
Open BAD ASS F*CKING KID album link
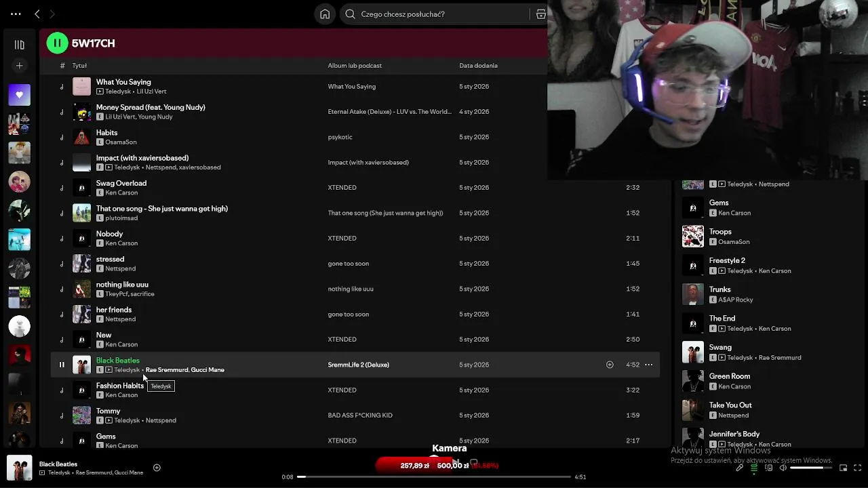(x=360, y=415)
